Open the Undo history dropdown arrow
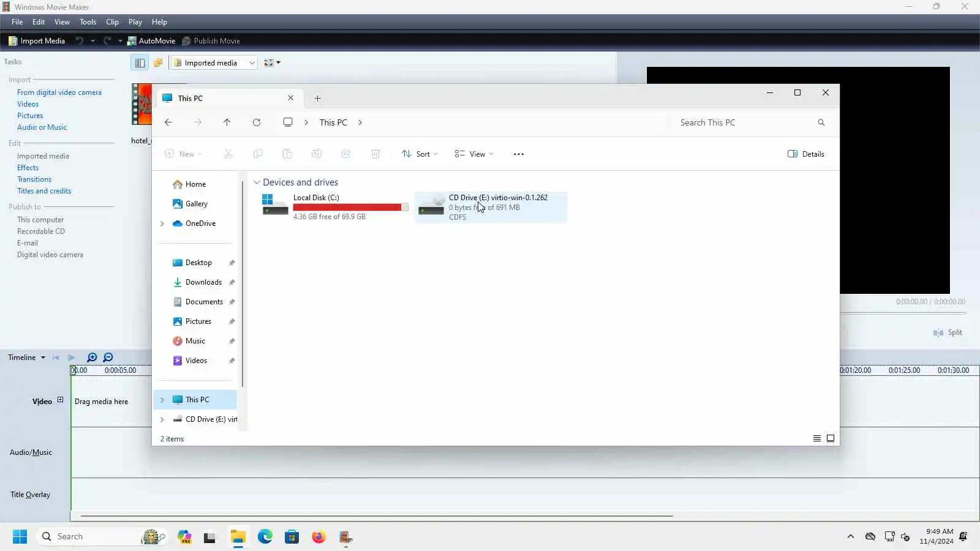Image resolution: width=980 pixels, height=551 pixels. click(x=92, y=41)
